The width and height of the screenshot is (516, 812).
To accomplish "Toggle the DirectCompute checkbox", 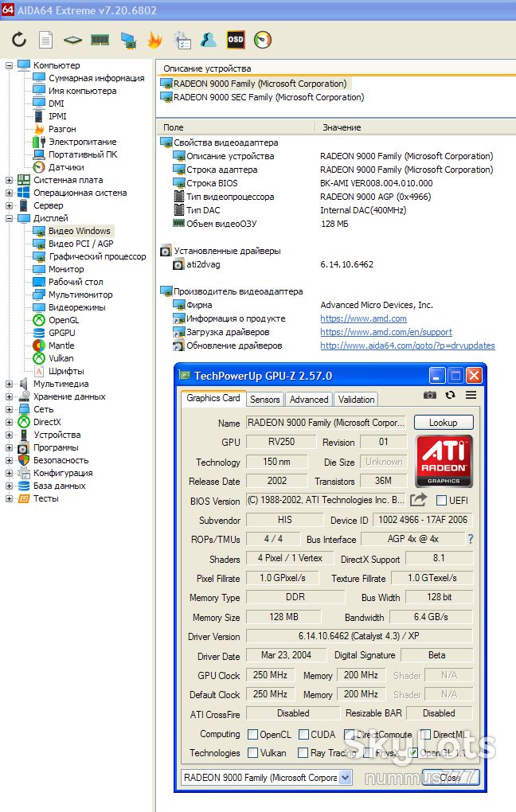I will click(x=350, y=734).
